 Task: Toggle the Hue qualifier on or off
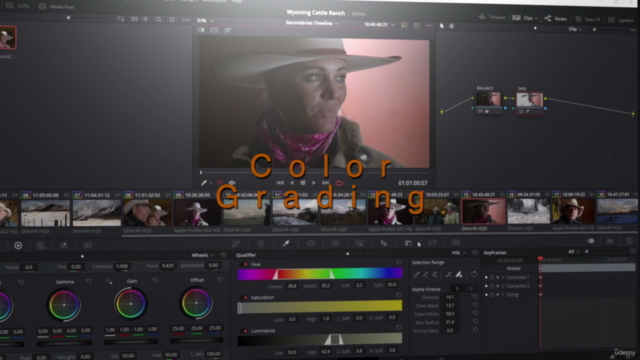tap(245, 264)
